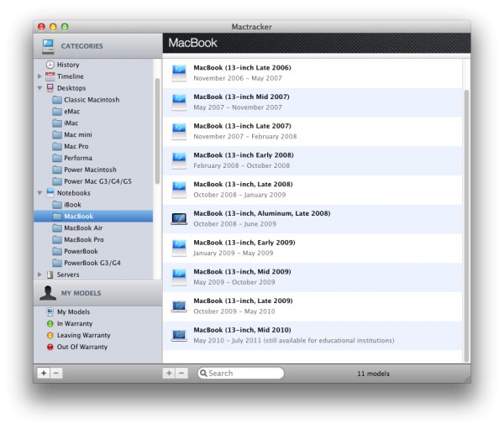Image resolution: width=504 pixels, height=429 pixels.
Task: Click the MacBook Air folder icon
Action: coord(57,228)
